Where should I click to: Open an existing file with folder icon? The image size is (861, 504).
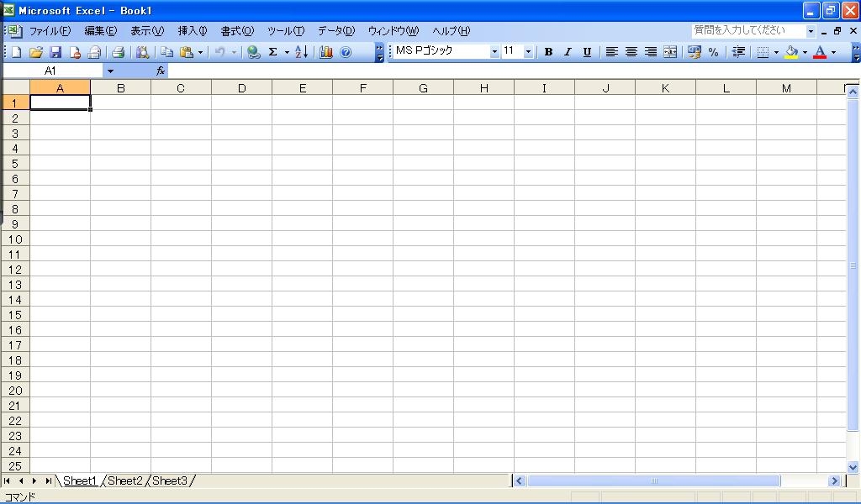[35, 52]
